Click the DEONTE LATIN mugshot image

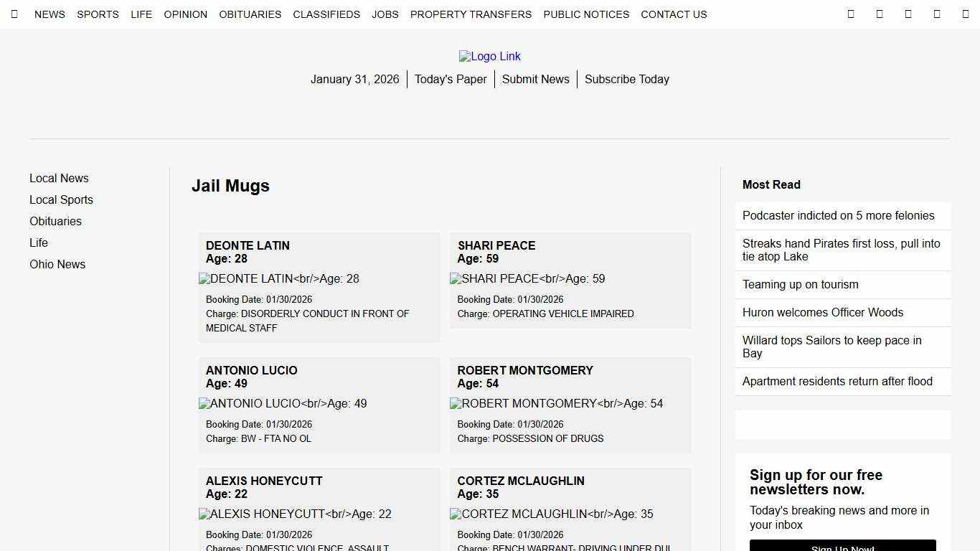coord(279,279)
